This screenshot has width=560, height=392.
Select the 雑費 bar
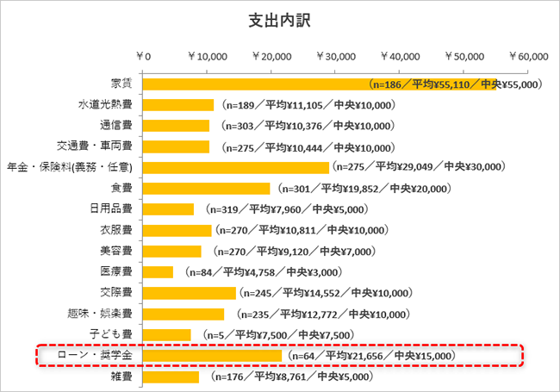point(171,376)
